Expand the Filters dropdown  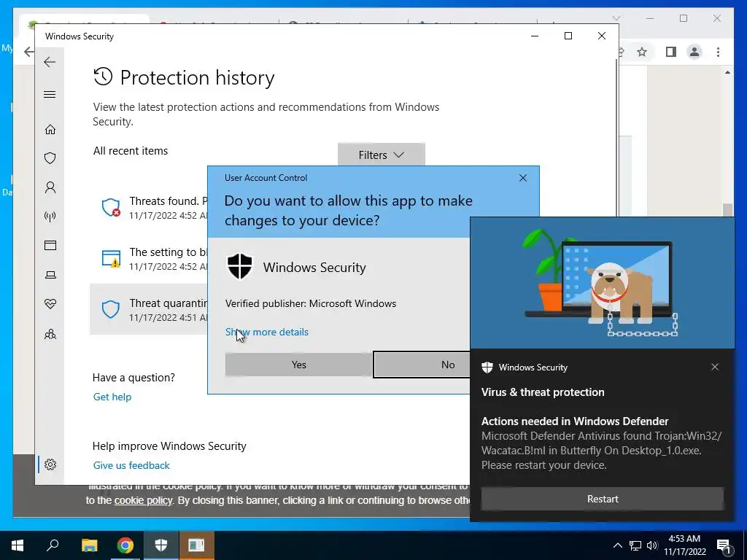[x=381, y=155]
